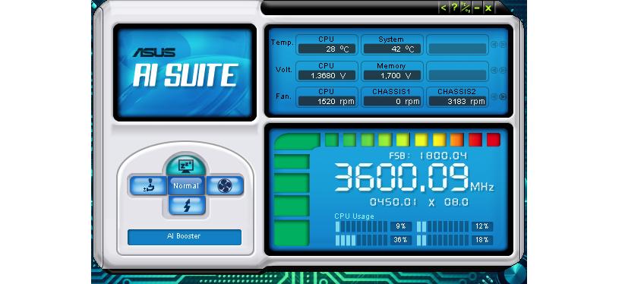This screenshot has width=644, height=284.
Task: Show next Temp sensors with right arrow
Action: (502, 45)
